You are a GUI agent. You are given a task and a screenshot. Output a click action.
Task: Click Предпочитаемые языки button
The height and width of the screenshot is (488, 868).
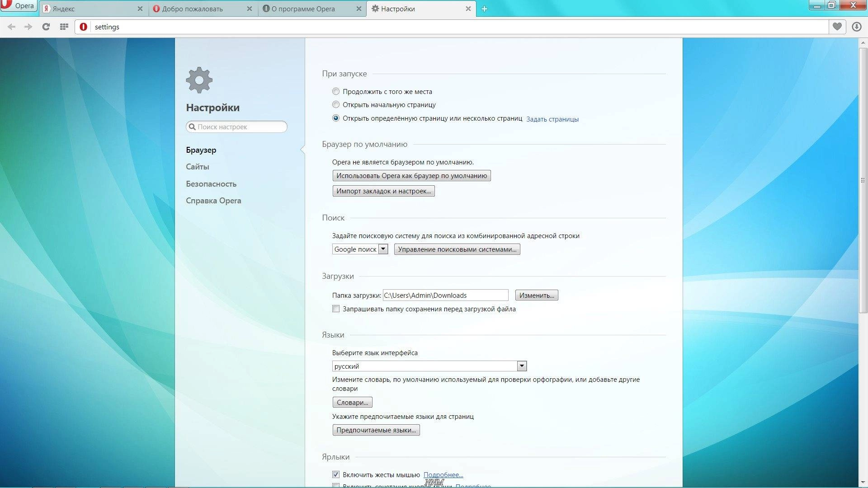[376, 430]
